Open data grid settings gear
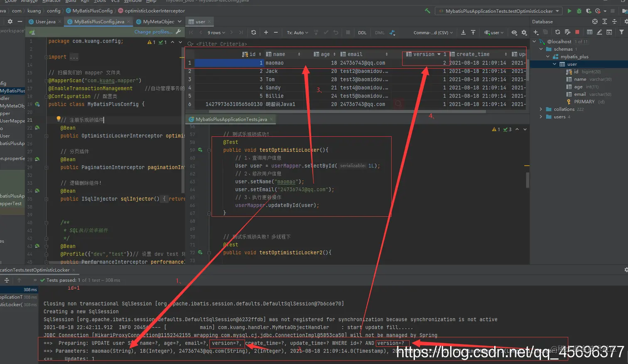Viewport: 628px width, 364px height. click(x=524, y=32)
